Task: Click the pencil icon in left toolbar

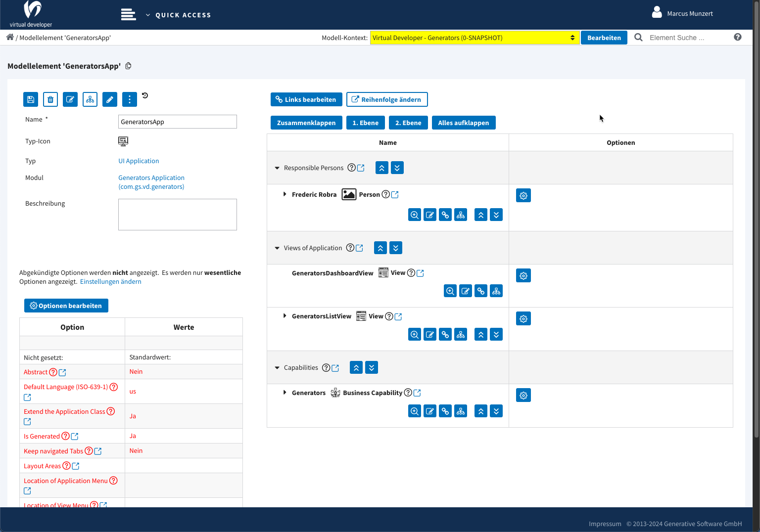Action: [x=110, y=99]
